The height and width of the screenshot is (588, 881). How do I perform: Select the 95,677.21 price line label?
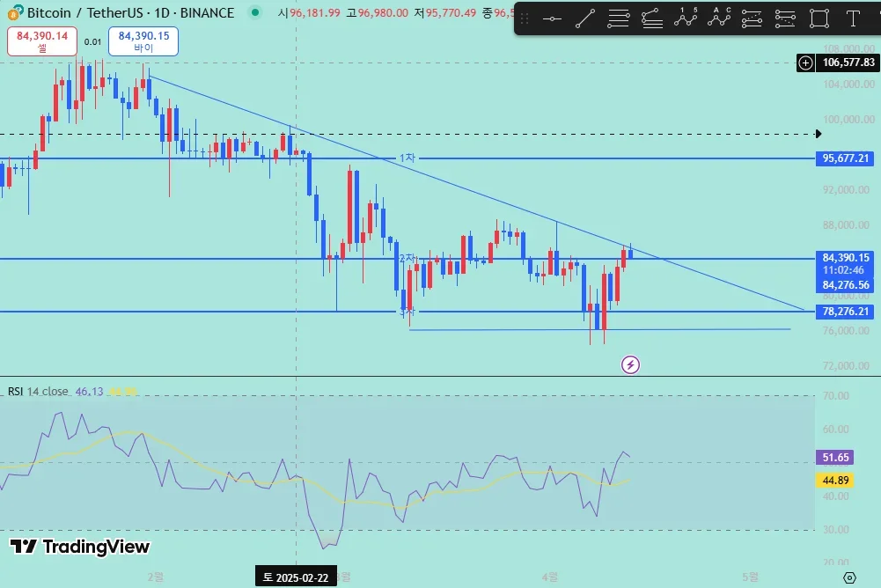click(845, 158)
